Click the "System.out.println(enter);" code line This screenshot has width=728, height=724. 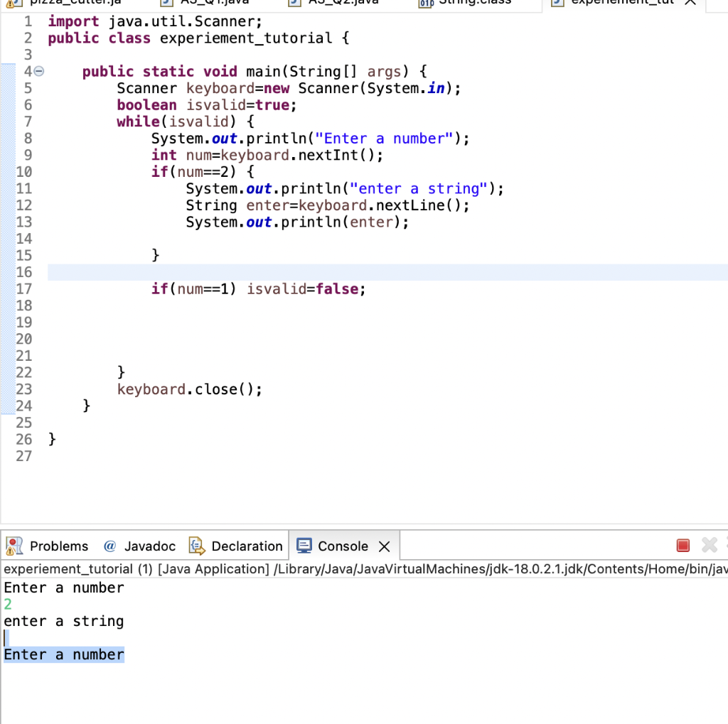[x=297, y=222]
